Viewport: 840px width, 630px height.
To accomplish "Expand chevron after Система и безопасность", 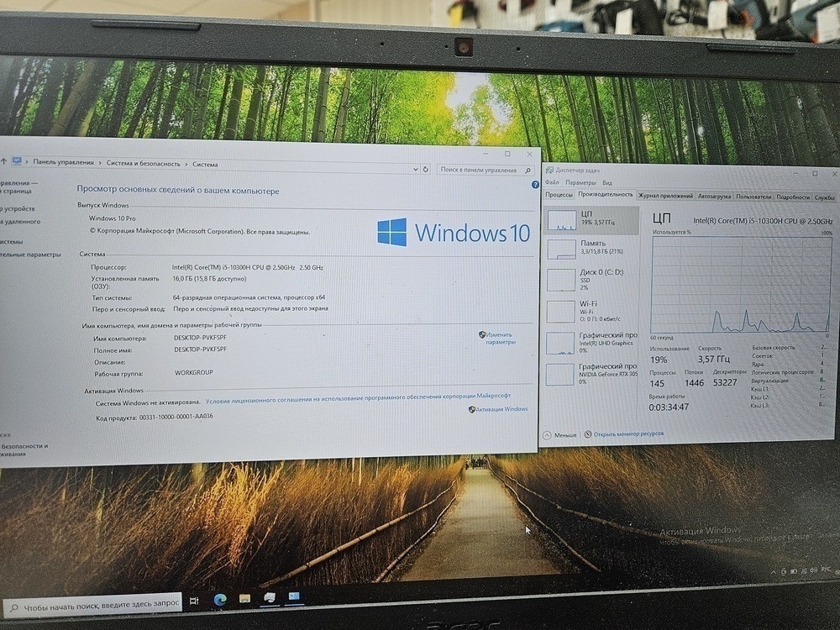I will click(x=186, y=165).
